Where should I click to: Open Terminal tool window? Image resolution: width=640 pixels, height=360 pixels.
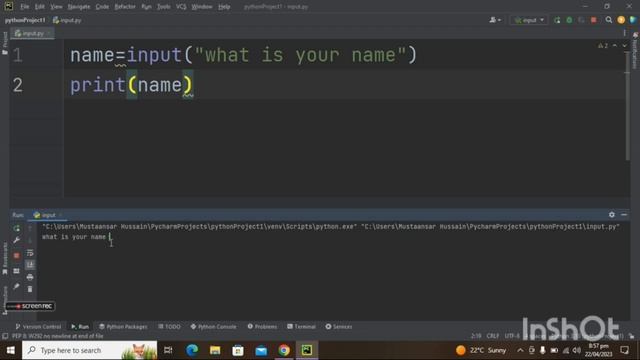tap(301, 327)
